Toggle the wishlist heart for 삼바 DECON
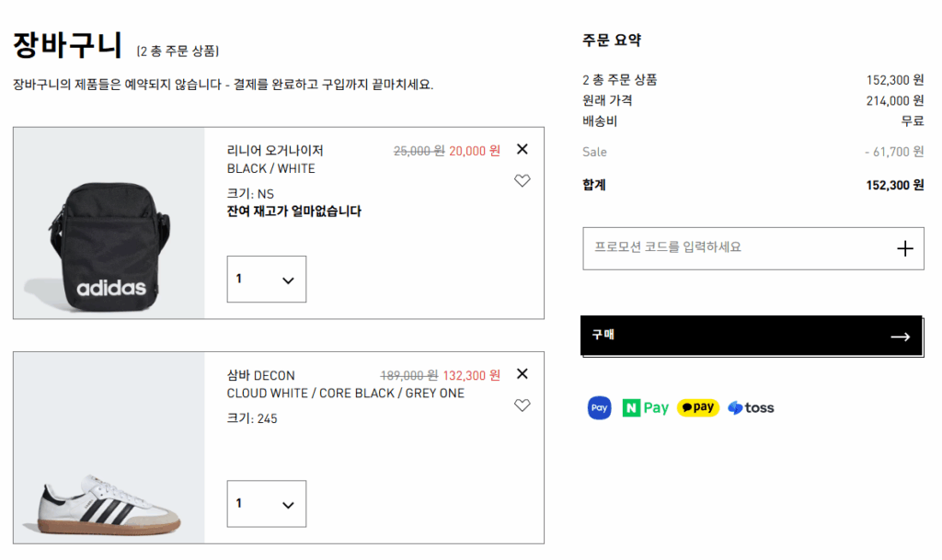This screenshot has width=942, height=560. (x=522, y=406)
